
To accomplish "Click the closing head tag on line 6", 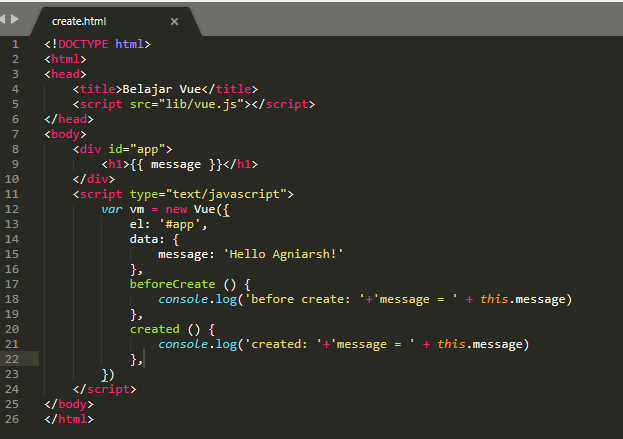I will tap(69, 119).
